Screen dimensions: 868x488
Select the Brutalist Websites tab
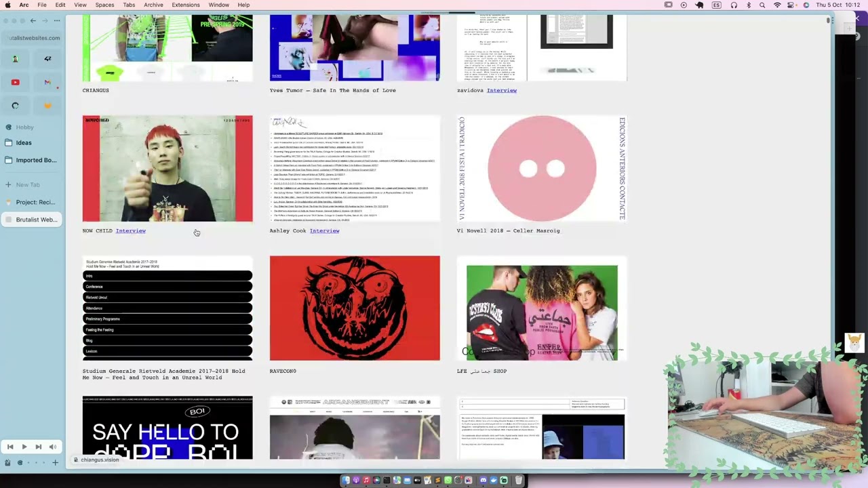pyautogui.click(x=31, y=220)
